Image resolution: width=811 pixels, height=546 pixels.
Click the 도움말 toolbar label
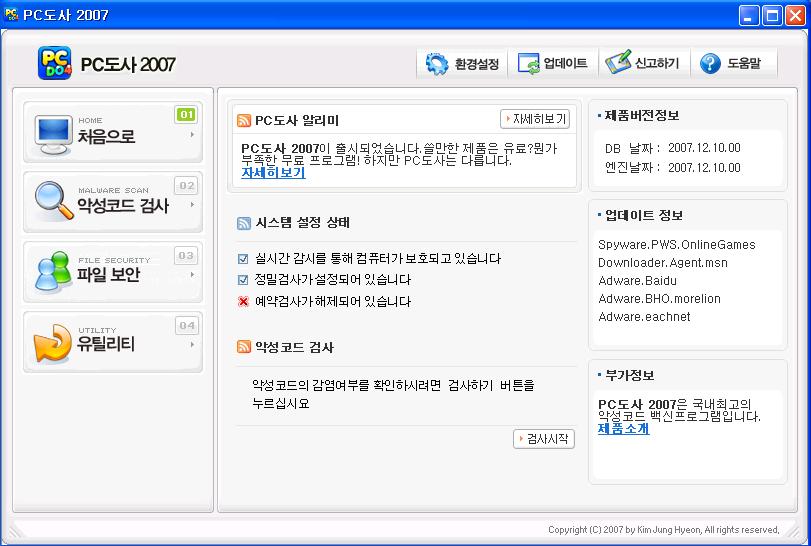coord(743,64)
